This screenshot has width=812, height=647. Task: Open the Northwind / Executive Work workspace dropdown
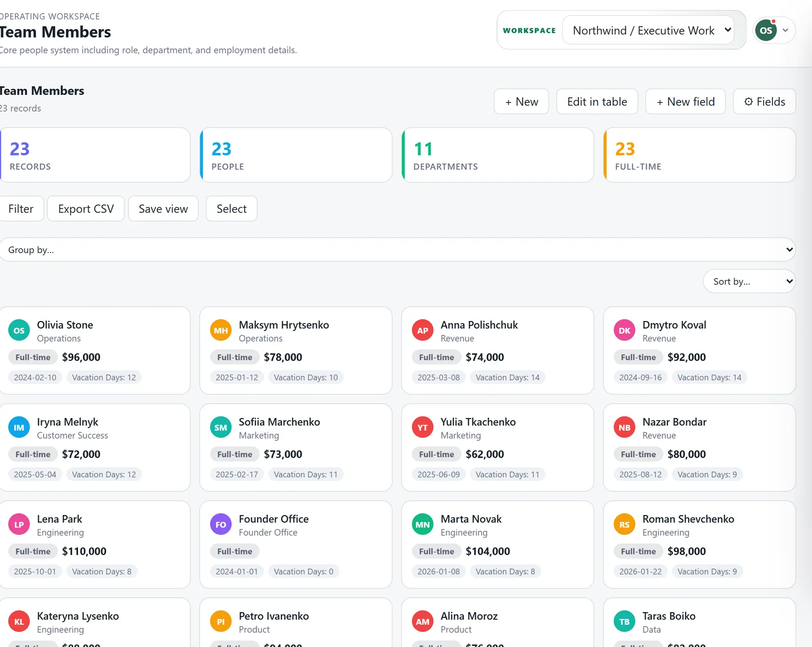click(648, 30)
